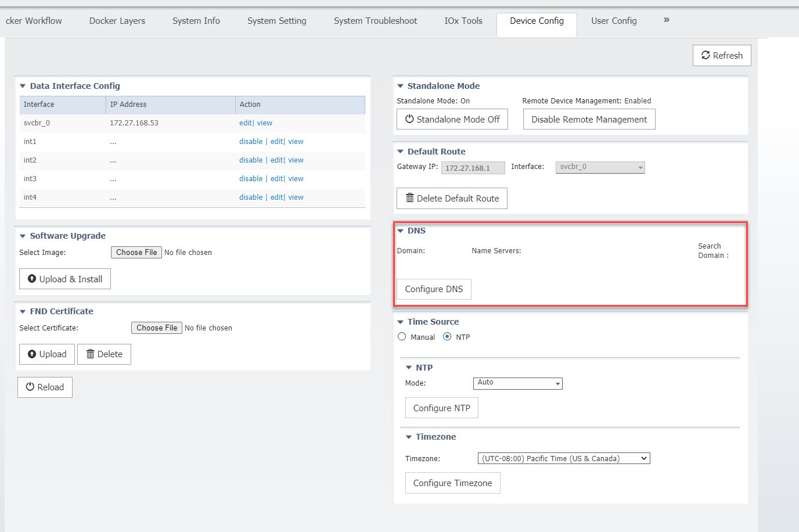Click the Refresh button

pos(722,55)
